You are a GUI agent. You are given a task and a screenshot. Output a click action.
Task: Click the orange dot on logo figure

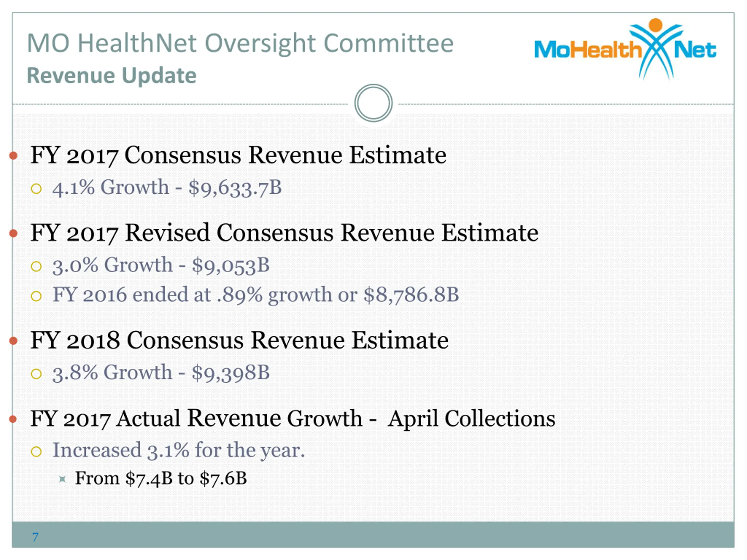pyautogui.click(x=655, y=25)
